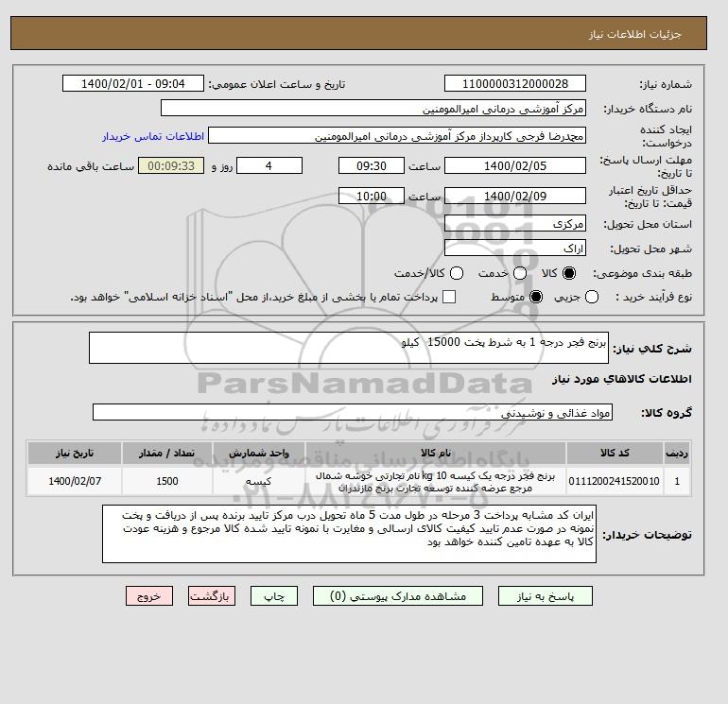Click the response deadline time 09:30

pyautogui.click(x=372, y=165)
